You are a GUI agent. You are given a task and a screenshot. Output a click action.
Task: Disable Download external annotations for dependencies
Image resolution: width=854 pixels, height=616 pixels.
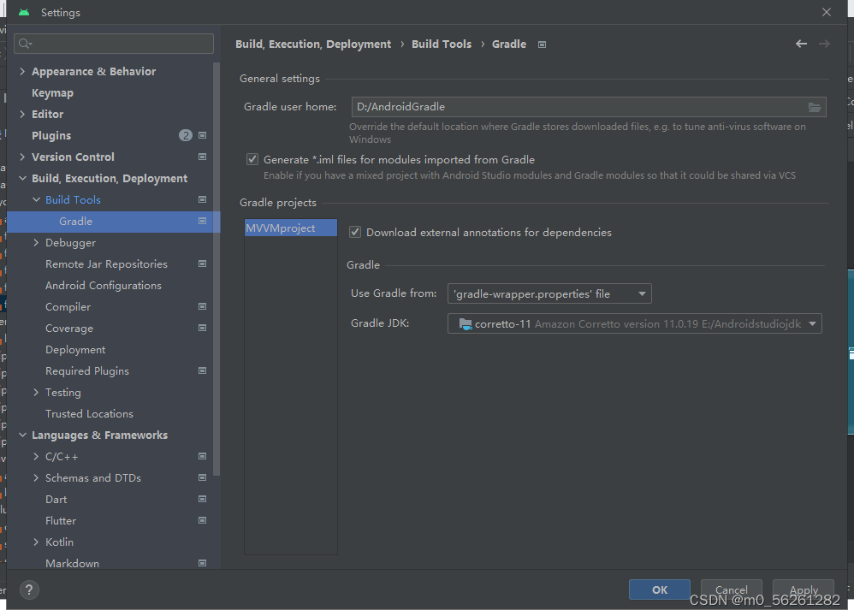point(355,232)
